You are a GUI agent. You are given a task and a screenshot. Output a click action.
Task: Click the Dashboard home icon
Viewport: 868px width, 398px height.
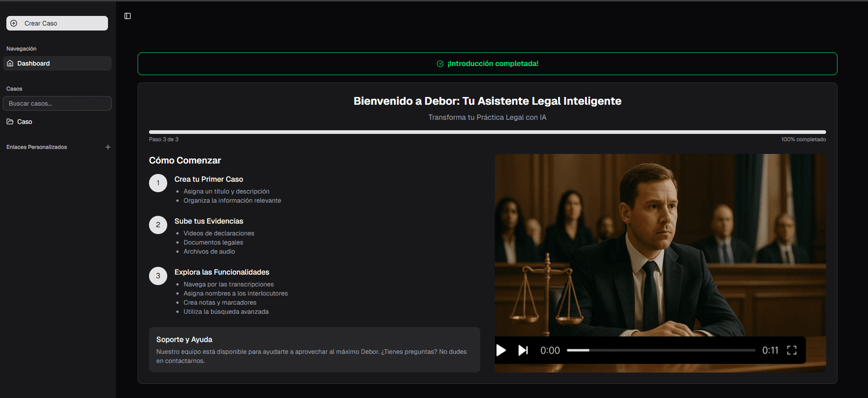[10, 63]
